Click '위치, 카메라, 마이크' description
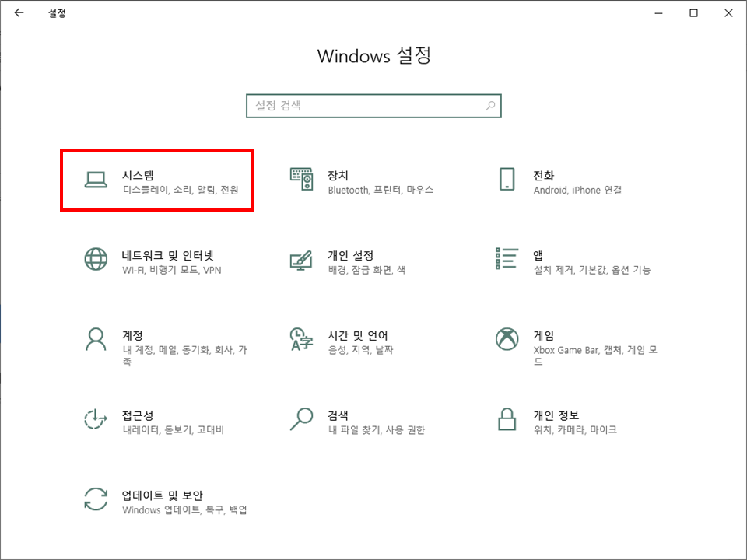 point(575,430)
